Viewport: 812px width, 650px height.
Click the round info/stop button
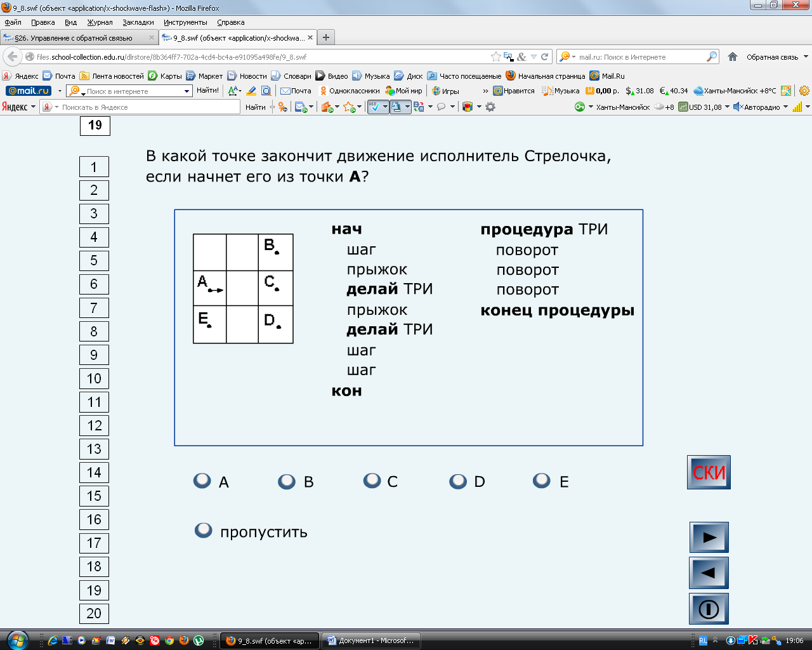point(709,609)
